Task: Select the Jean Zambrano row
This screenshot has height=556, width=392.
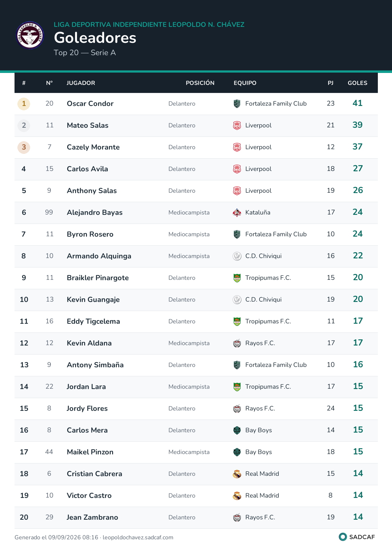Action: click(196, 518)
